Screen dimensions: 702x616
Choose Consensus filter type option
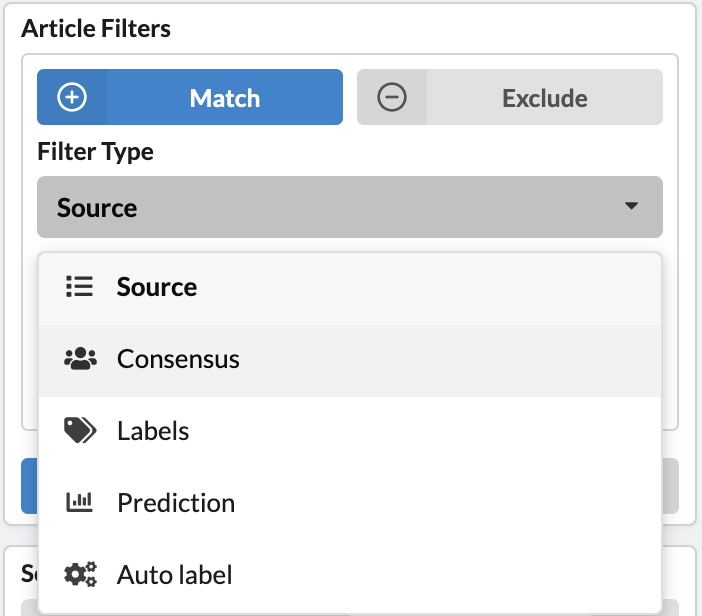click(x=350, y=360)
